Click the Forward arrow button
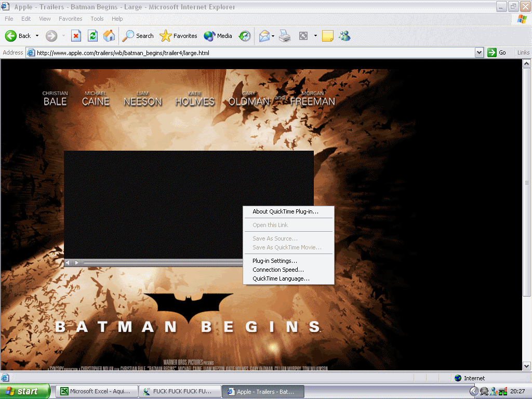 click(x=51, y=36)
